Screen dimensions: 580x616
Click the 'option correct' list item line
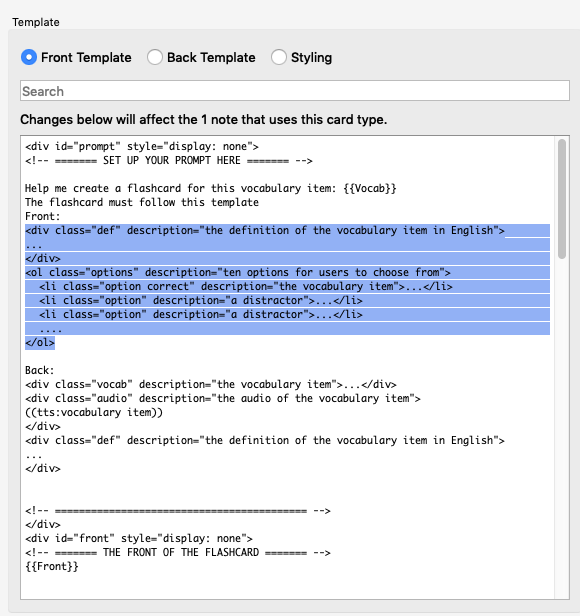tap(246, 287)
